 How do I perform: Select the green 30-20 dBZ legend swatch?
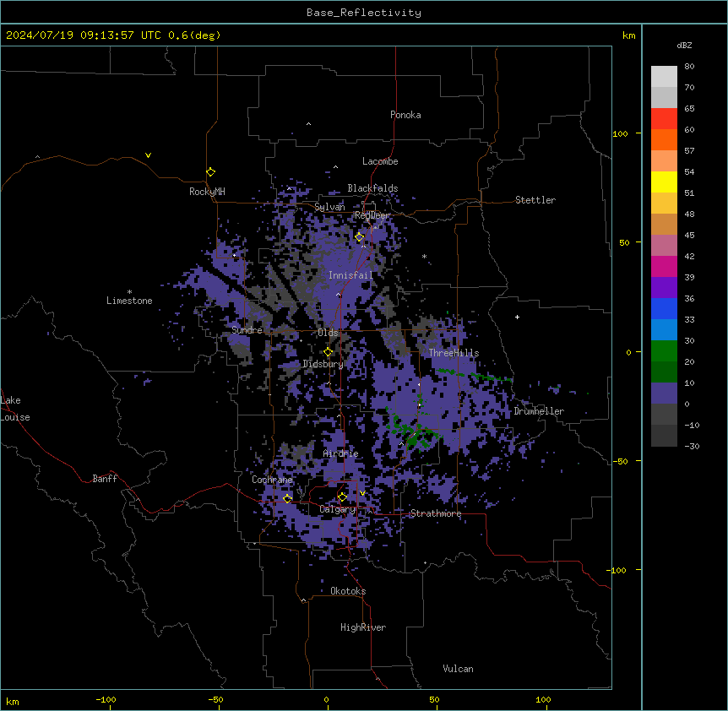click(664, 351)
